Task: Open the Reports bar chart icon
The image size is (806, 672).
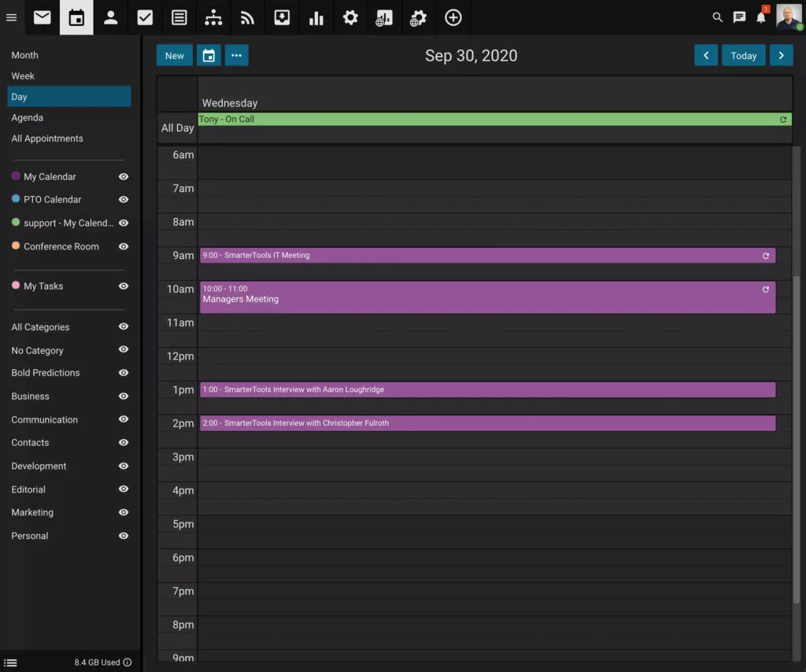Action: (316, 17)
